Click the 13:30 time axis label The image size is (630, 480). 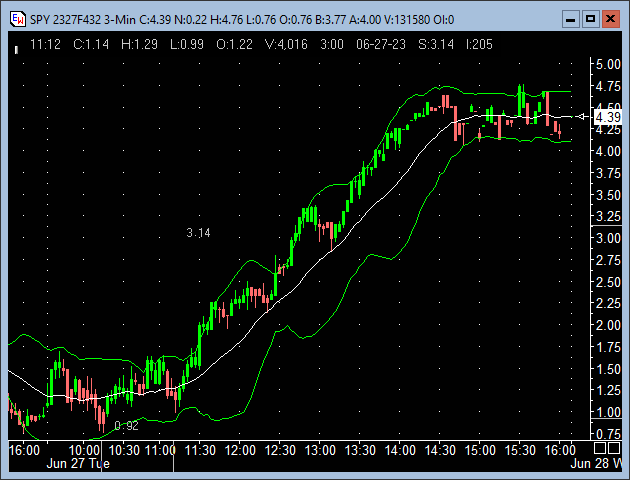360,450
